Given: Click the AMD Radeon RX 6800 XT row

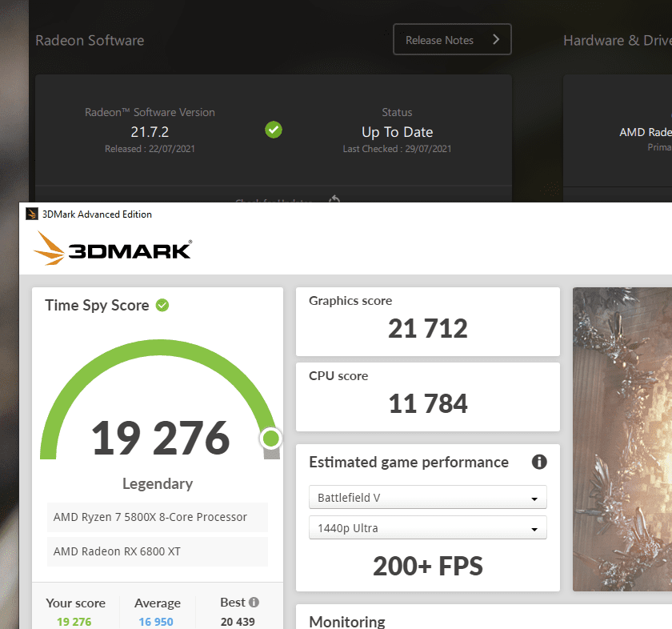Looking at the screenshot, I should pos(158,551).
